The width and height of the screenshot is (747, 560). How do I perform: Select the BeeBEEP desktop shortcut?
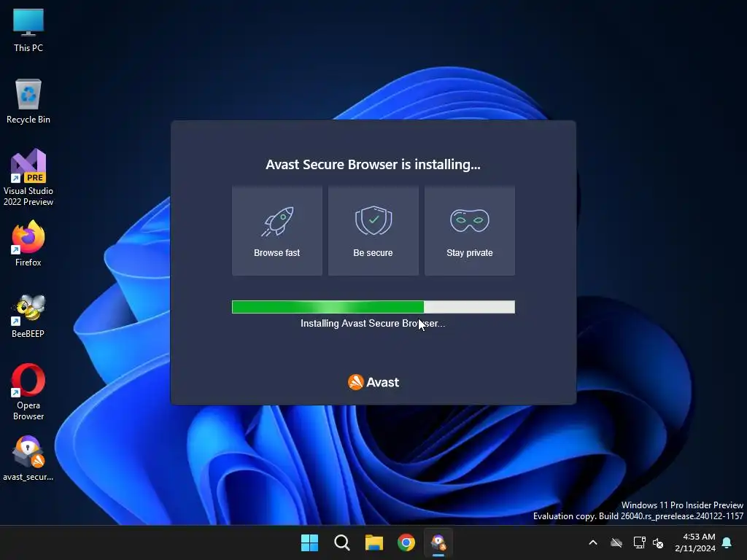point(28,315)
